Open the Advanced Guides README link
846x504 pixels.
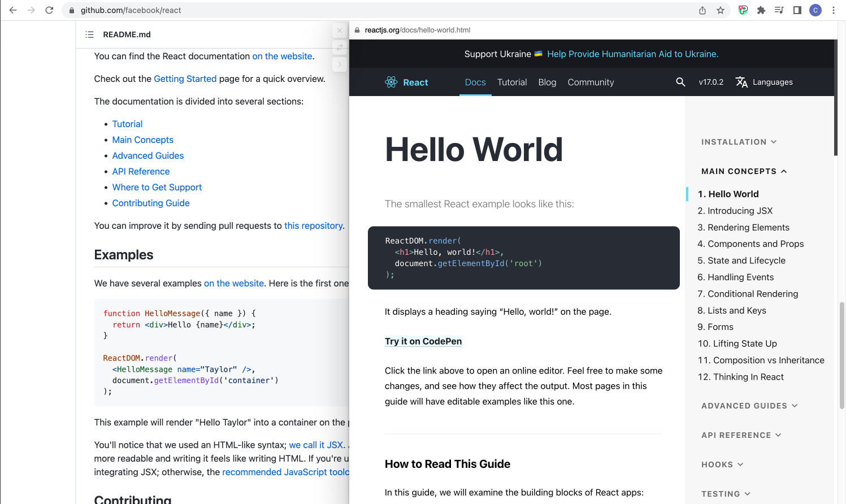pyautogui.click(x=148, y=155)
